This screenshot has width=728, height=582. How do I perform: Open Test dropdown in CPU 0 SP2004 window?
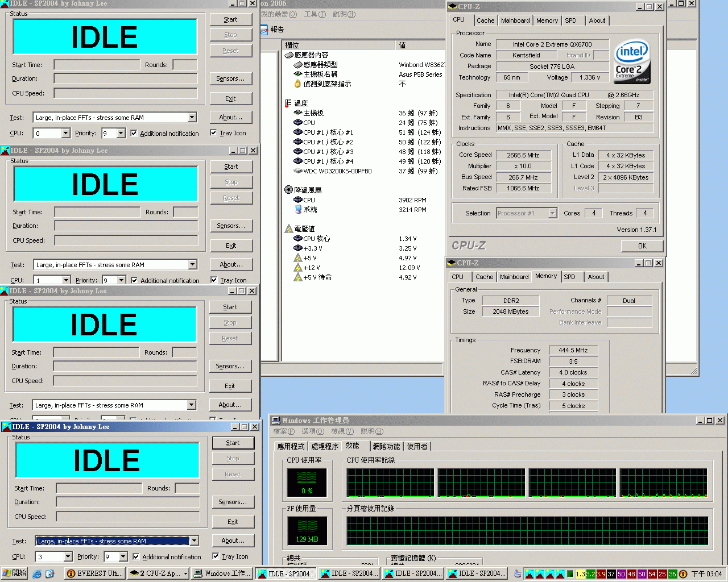click(x=192, y=118)
